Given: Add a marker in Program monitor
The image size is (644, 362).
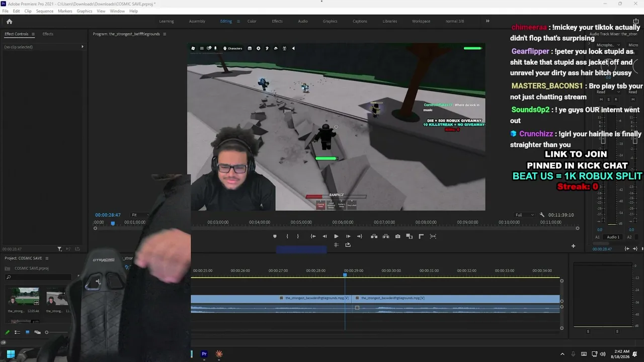Looking at the screenshot, I should click(x=275, y=236).
